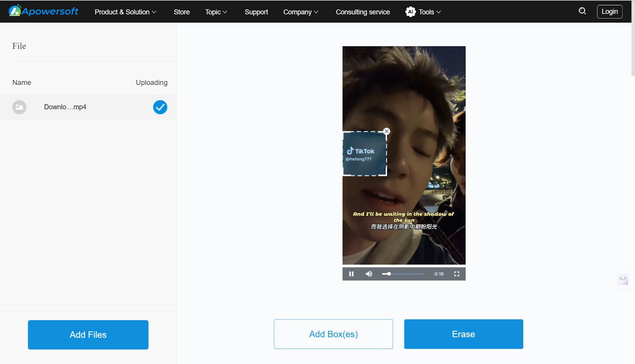Click the blue upload-complete checkmark
Image resolution: width=635 pixels, height=364 pixels.
click(160, 107)
